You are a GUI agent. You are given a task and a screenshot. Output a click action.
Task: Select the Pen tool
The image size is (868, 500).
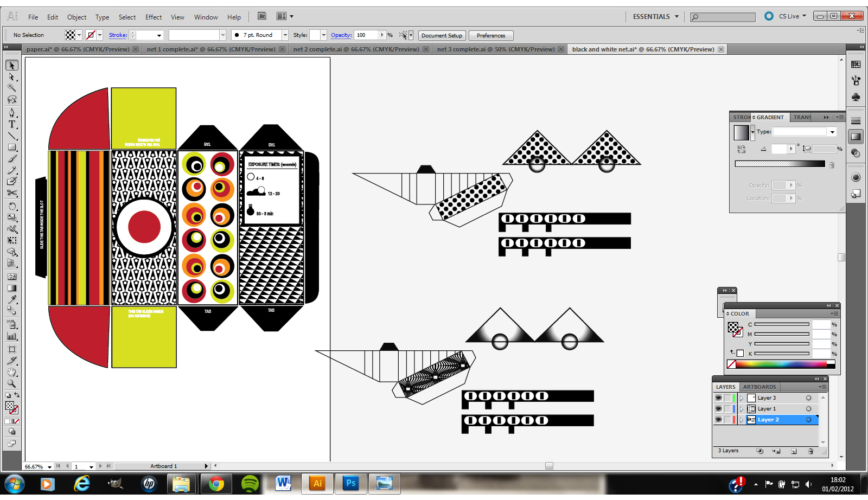point(12,113)
